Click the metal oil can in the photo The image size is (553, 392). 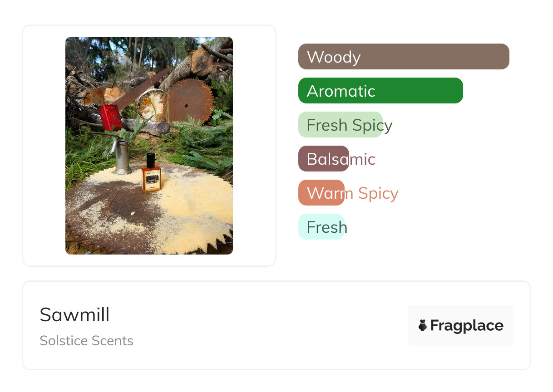coord(121,157)
